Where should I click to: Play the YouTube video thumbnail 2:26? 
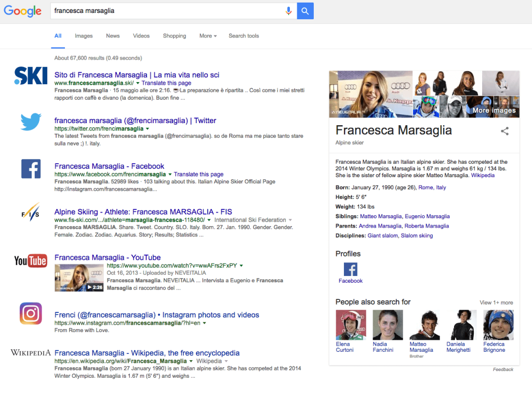(x=79, y=278)
